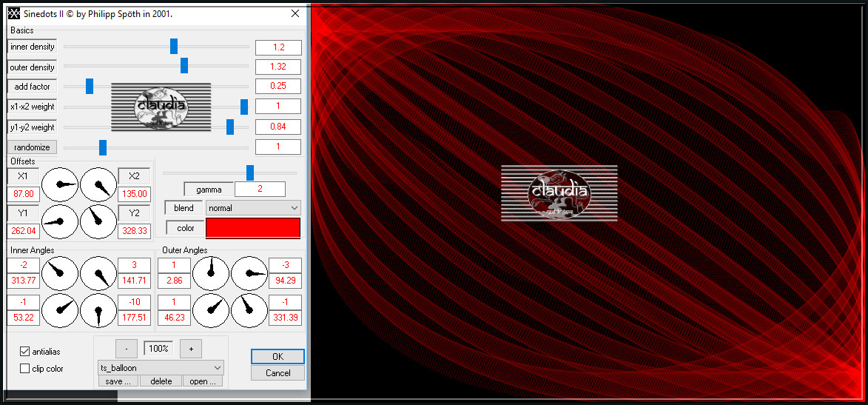Click the outer angle dial beside 331.39

249,311
